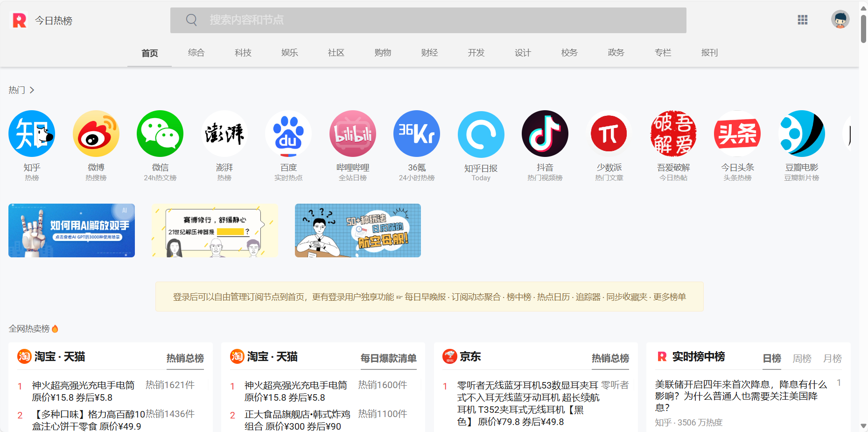Open the 专栏 category tab
Viewport: 868px width, 432px height.
tap(663, 53)
